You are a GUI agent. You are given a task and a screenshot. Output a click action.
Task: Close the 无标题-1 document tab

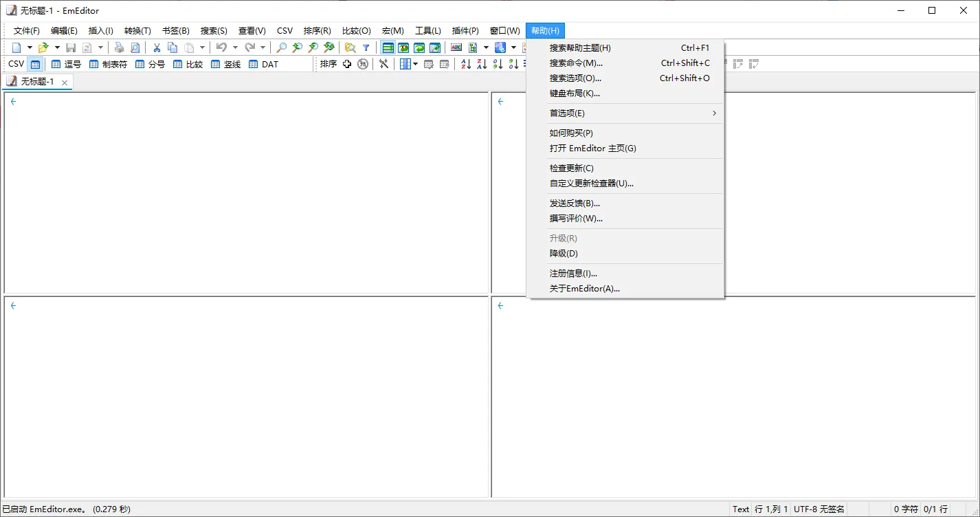(65, 81)
